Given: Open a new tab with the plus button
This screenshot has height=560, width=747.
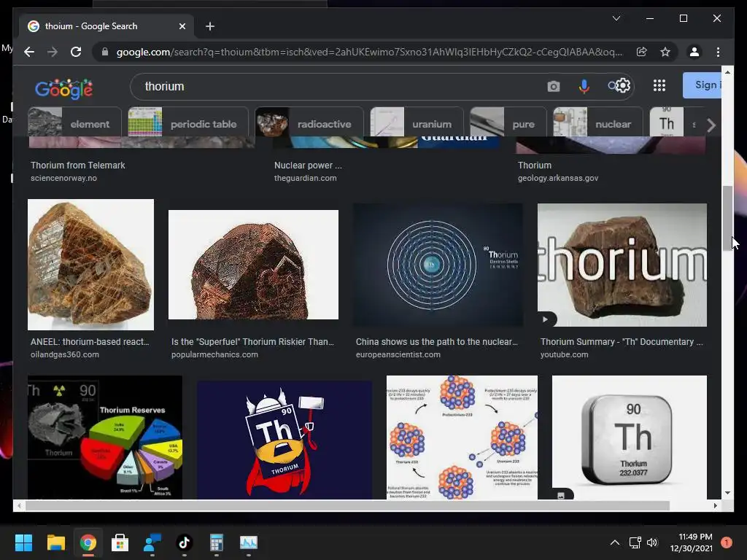Looking at the screenshot, I should pyautogui.click(x=209, y=26).
